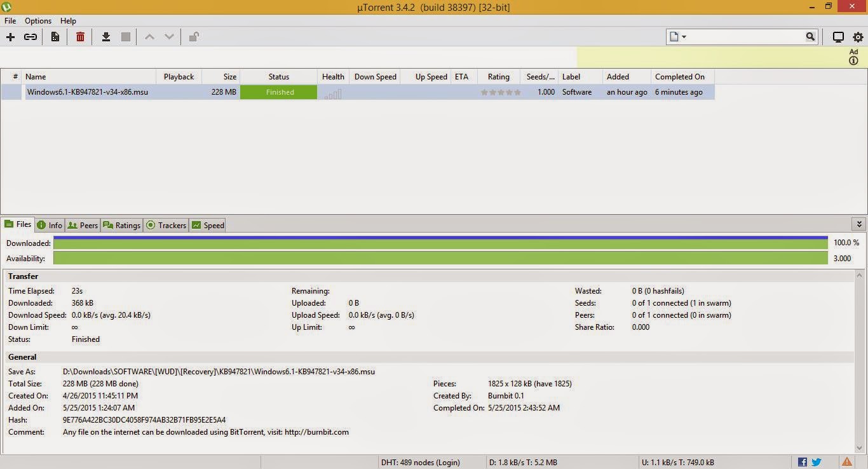
Task: Click DHT: 489 nodes (Login) status entry
Action: [420, 462]
